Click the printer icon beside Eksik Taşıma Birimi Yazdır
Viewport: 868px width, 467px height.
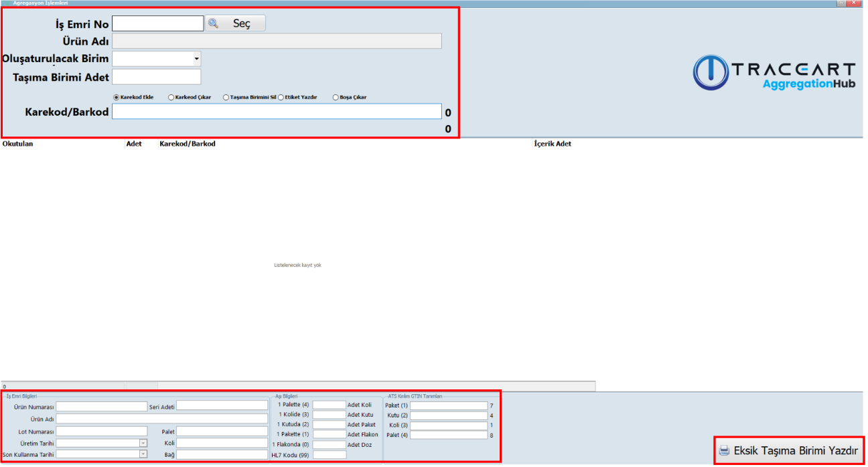click(724, 450)
